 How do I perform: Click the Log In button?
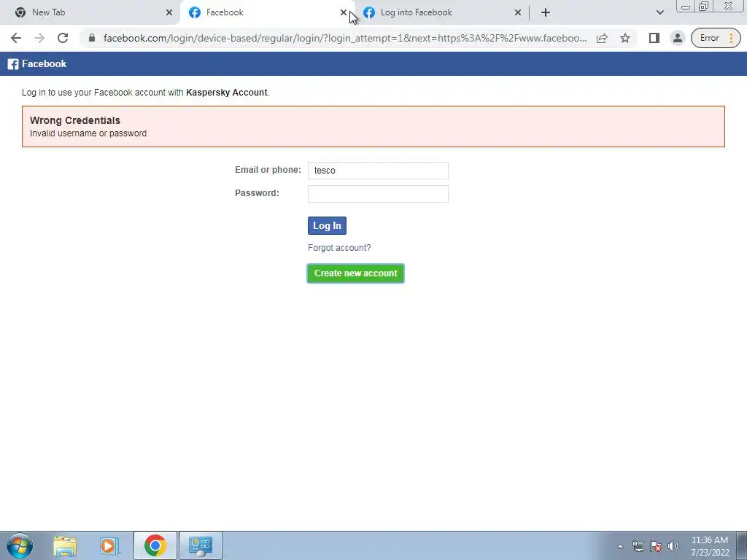point(327,226)
